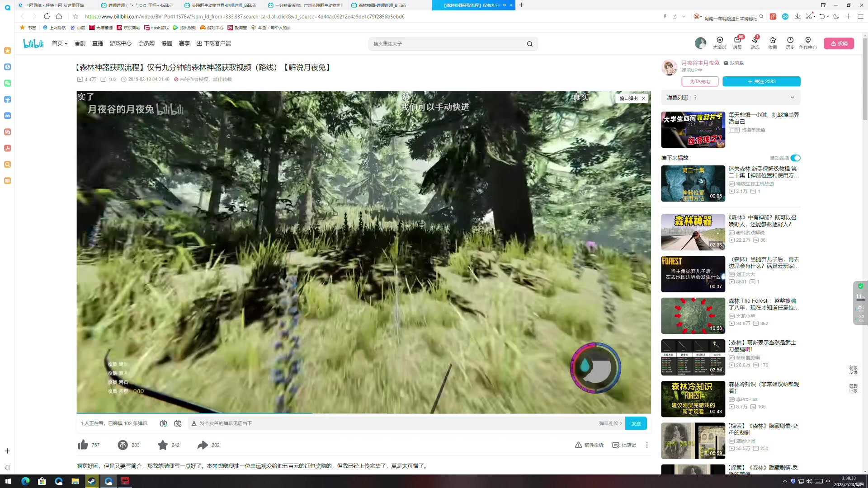Click the pink Upload button
This screenshot has width=868, height=488.
point(839,43)
